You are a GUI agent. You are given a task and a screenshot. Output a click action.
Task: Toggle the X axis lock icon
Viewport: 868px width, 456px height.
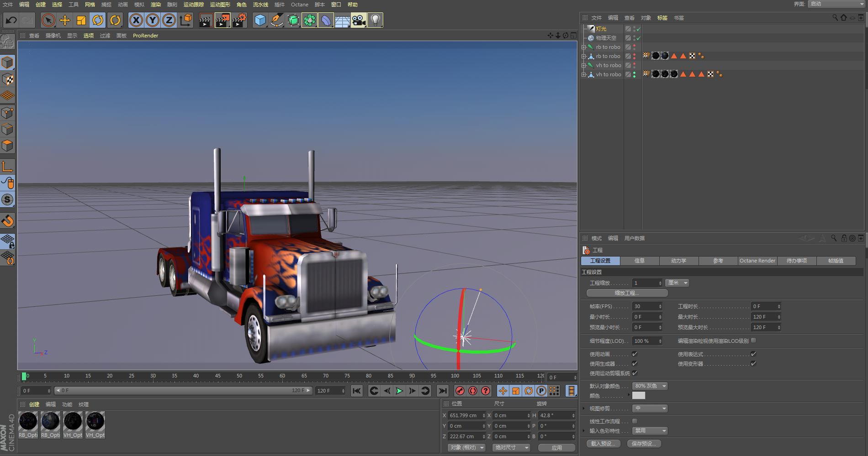(136, 20)
